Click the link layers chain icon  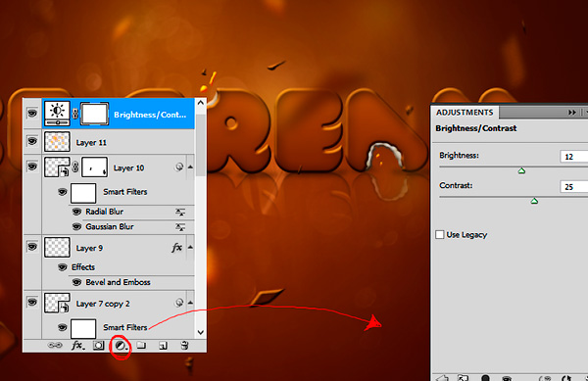coord(55,345)
